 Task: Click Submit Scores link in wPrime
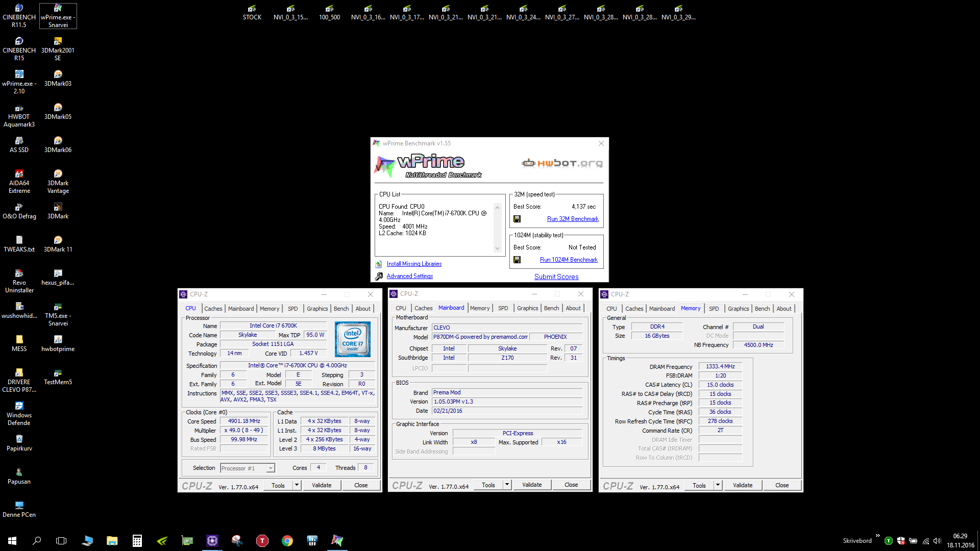point(556,277)
